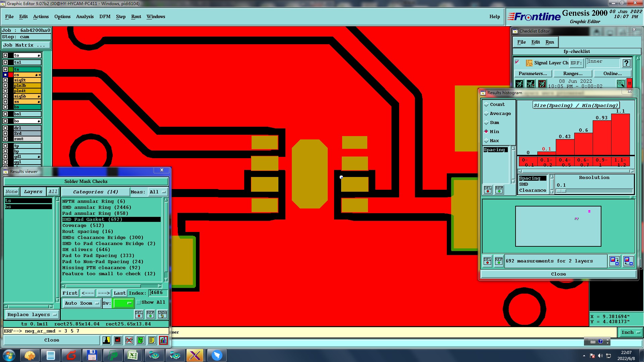The image size is (644, 362).
Task: Click the Last result button
Action: [119, 293]
